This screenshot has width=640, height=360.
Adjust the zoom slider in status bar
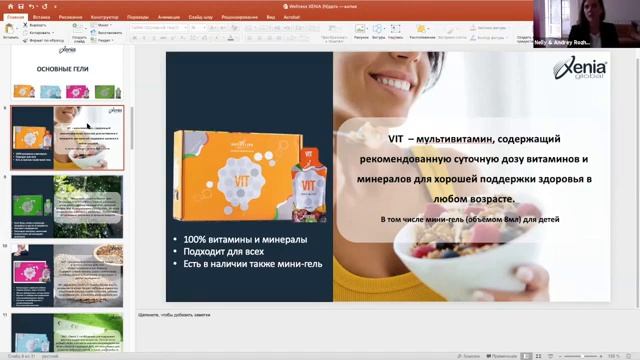click(581, 356)
